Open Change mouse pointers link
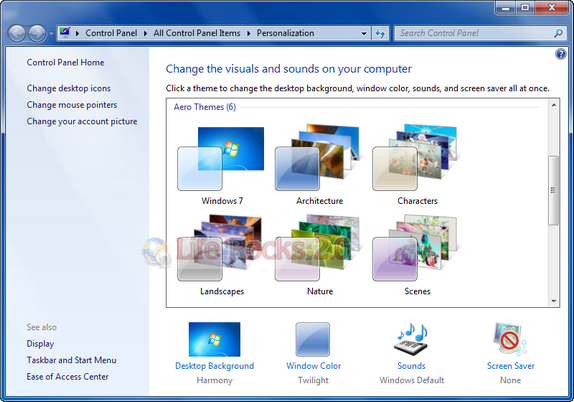The image size is (574, 402). pyautogui.click(x=72, y=105)
